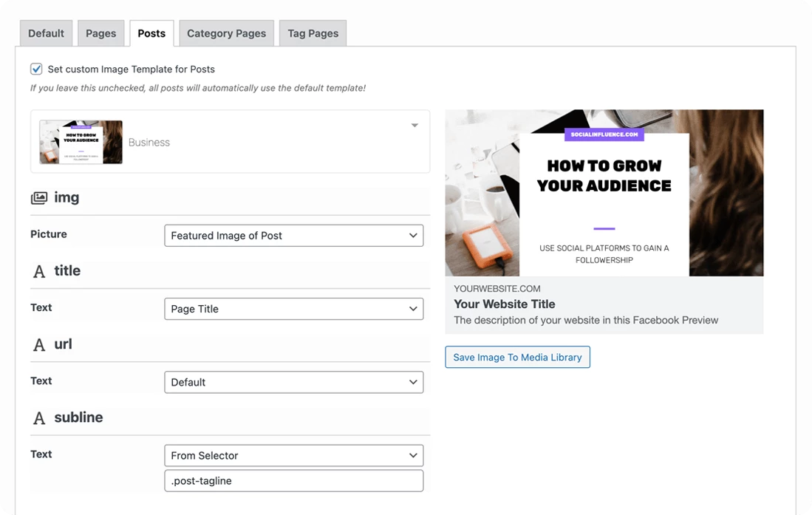Click the subline section text icon
Viewport: 812px width, 515px height.
(x=39, y=418)
